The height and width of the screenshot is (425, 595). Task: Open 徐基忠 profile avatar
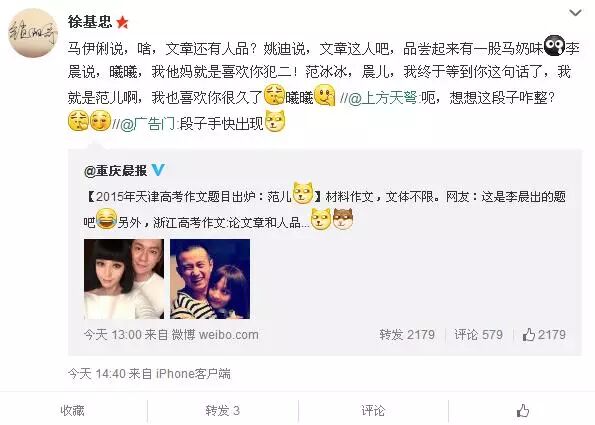point(33,33)
